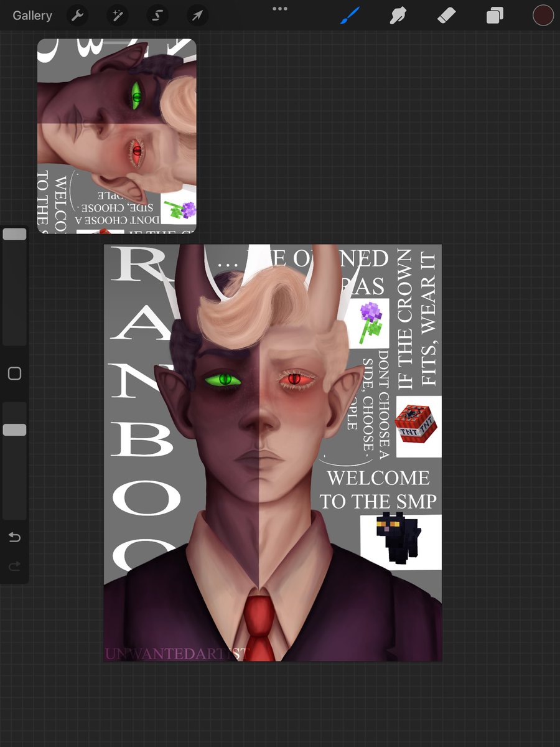Tap the red eye on the canvas artwork

coord(295,378)
